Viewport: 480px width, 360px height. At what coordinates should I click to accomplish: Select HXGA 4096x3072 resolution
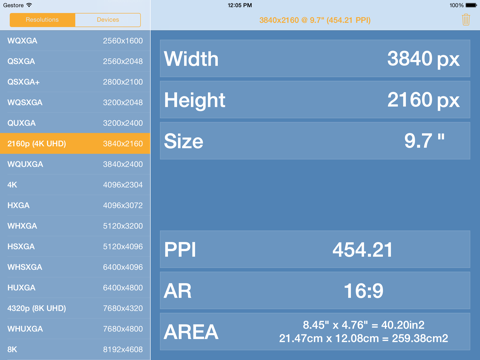tap(75, 205)
